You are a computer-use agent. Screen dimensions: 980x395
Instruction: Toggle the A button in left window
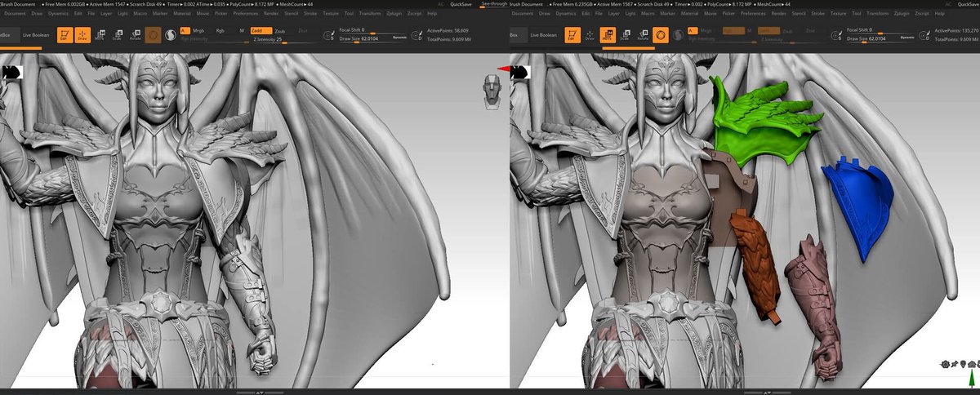click(185, 30)
